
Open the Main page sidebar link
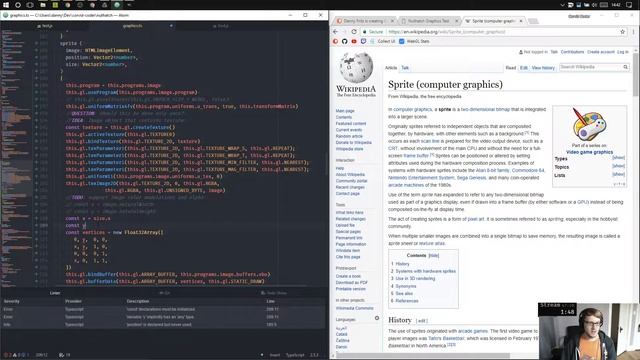(x=345, y=111)
